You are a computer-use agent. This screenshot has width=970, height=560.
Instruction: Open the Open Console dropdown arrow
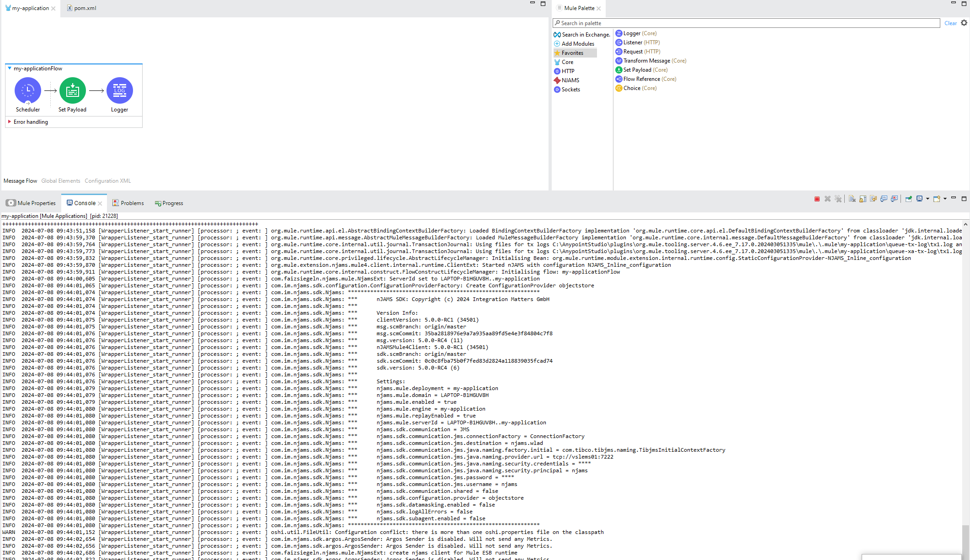945,199
